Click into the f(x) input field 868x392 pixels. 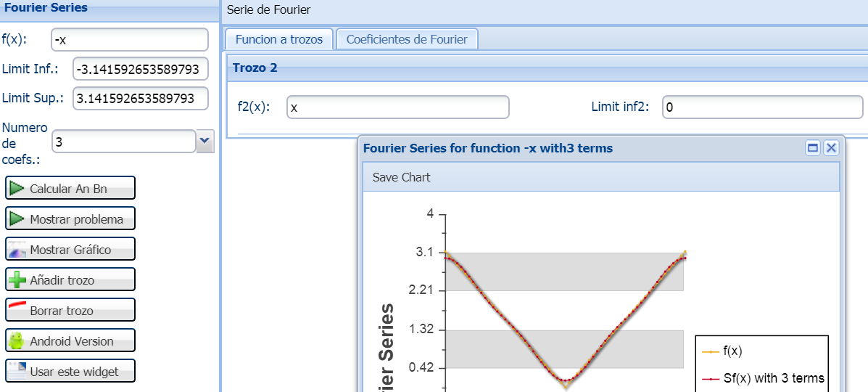[130, 40]
